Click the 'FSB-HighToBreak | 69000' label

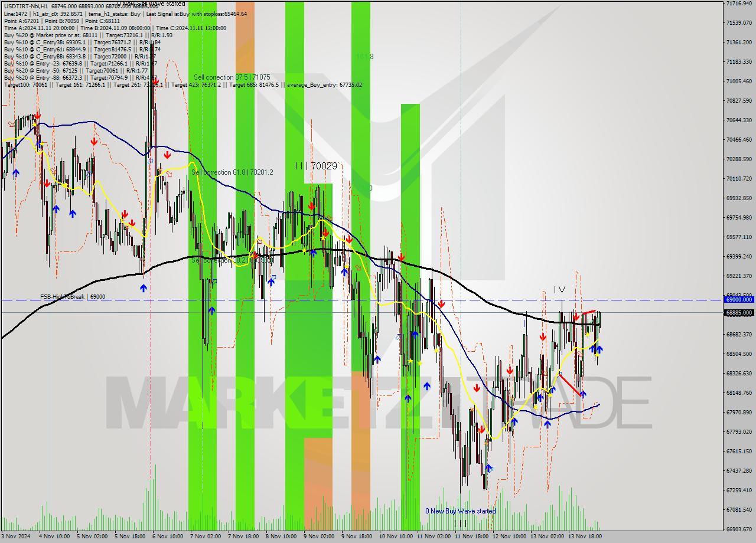[x=73, y=297]
